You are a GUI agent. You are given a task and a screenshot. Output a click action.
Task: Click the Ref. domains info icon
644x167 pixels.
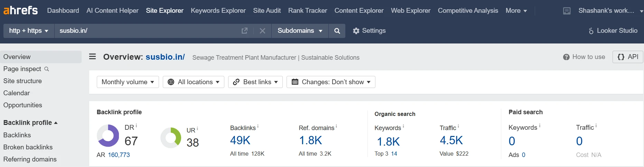(x=336, y=126)
